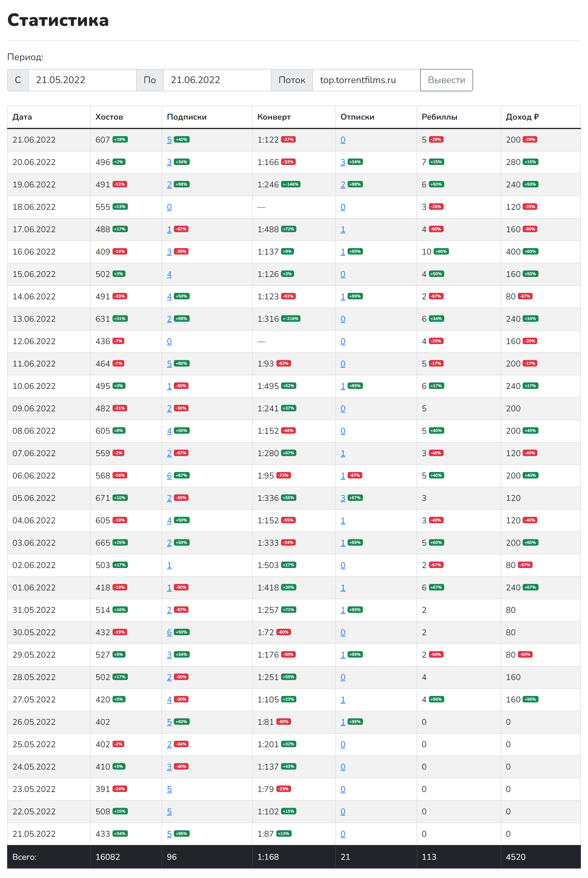
Task: Click the +19% hosts badge on 21.06.2022
Action: [x=120, y=140]
